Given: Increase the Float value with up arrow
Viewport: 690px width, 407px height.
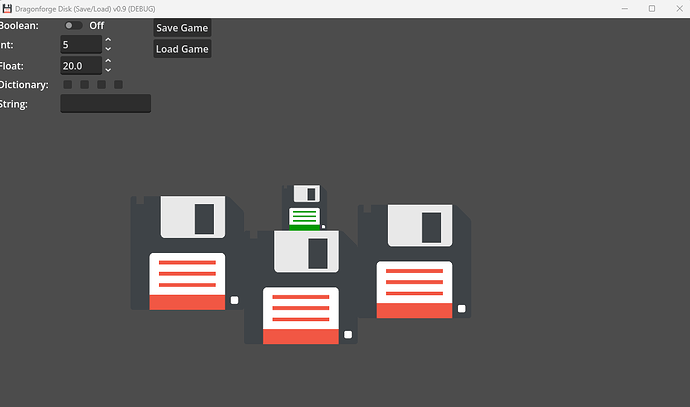Looking at the screenshot, I should tap(108, 61).
